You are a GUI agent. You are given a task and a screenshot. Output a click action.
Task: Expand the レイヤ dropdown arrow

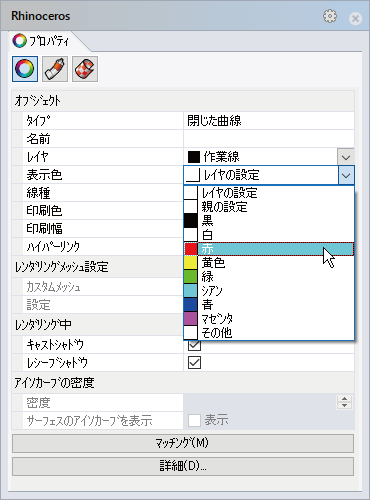pos(346,157)
